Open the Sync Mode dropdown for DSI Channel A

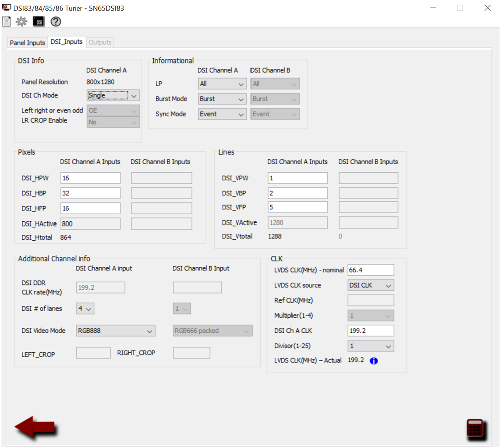[x=222, y=114]
